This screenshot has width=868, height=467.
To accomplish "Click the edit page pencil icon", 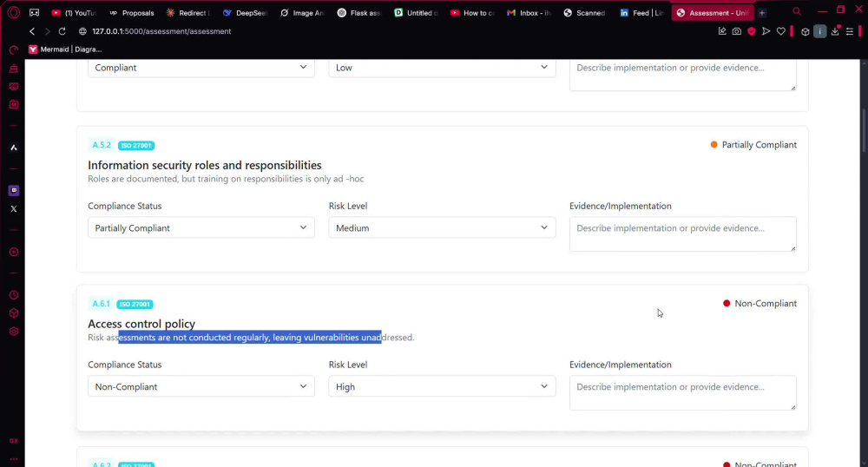I will click(x=722, y=31).
